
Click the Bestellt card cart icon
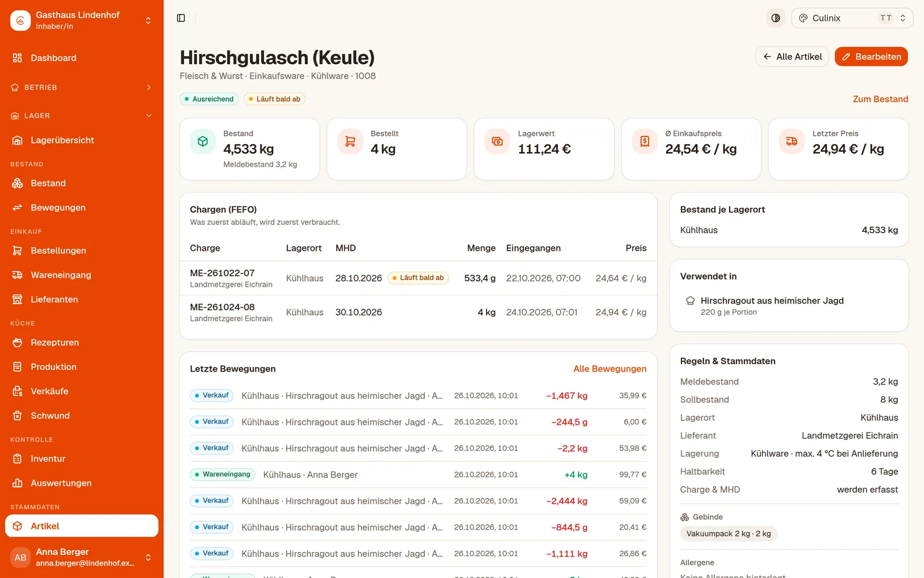pyautogui.click(x=350, y=142)
